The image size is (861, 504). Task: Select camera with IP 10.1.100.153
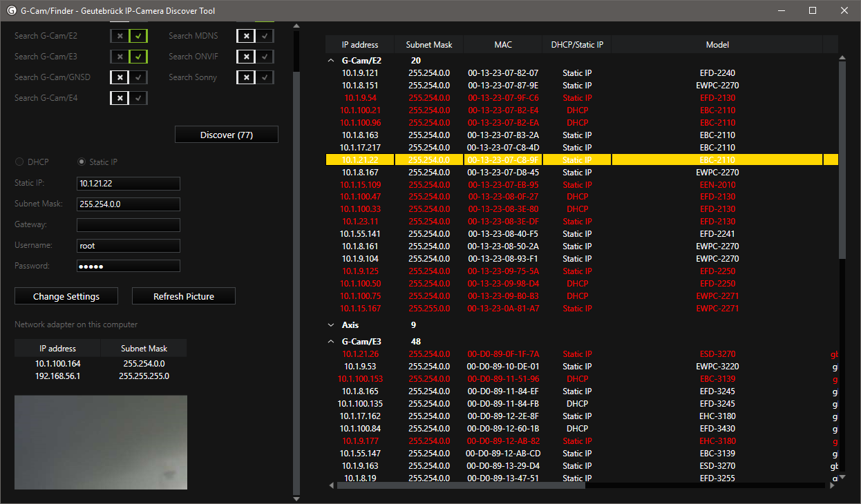click(x=360, y=379)
